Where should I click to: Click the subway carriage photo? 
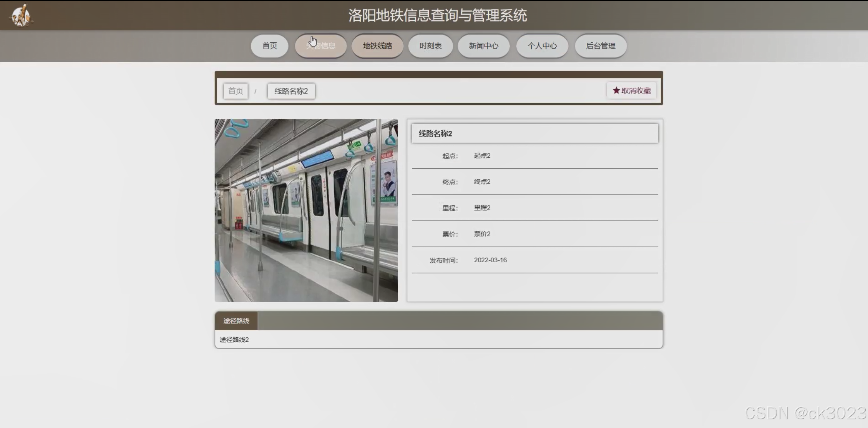click(x=306, y=210)
